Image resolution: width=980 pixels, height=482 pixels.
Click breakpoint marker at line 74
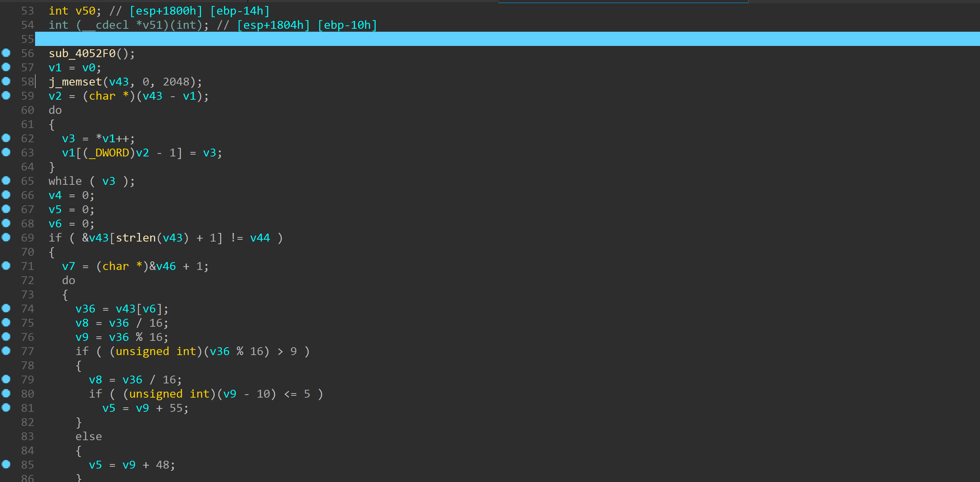6,308
